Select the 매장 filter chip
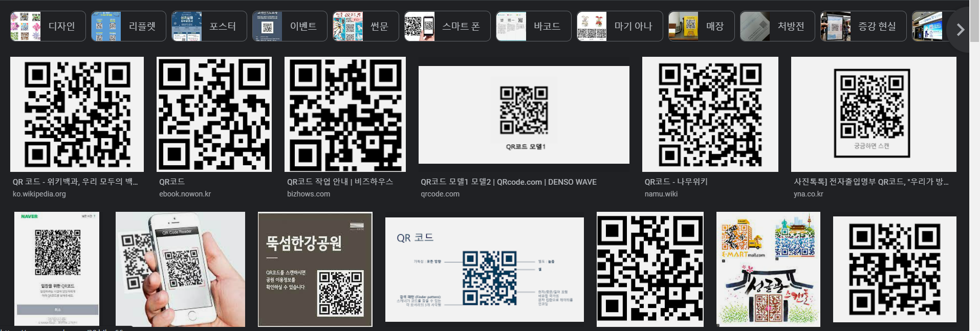 tap(701, 26)
